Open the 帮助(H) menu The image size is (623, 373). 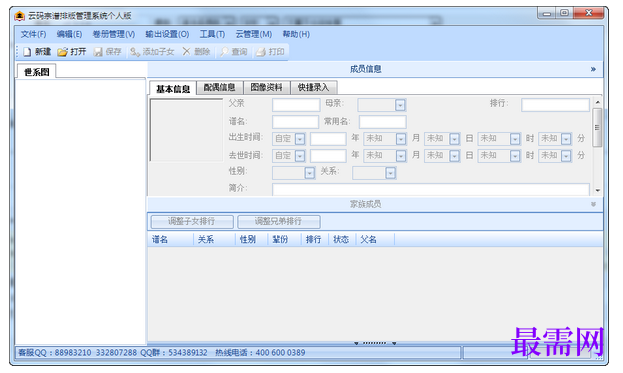pyautogui.click(x=296, y=35)
